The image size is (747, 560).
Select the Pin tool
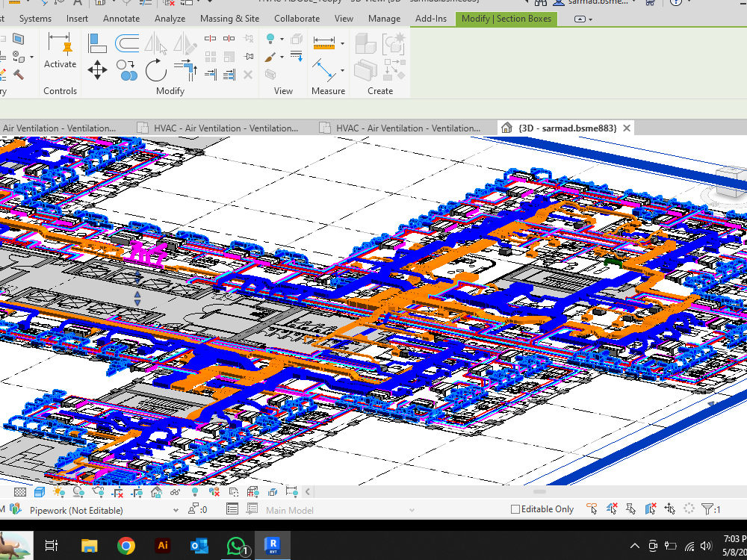pos(248,57)
